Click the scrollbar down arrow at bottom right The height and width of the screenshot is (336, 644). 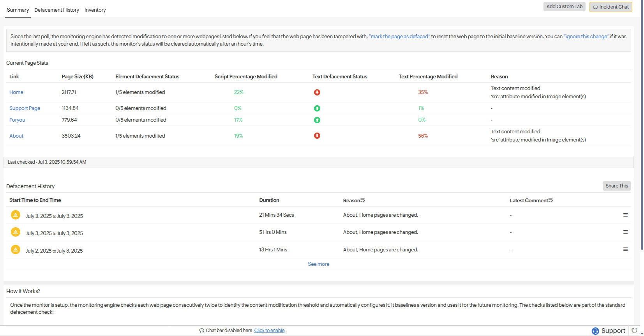(642, 334)
